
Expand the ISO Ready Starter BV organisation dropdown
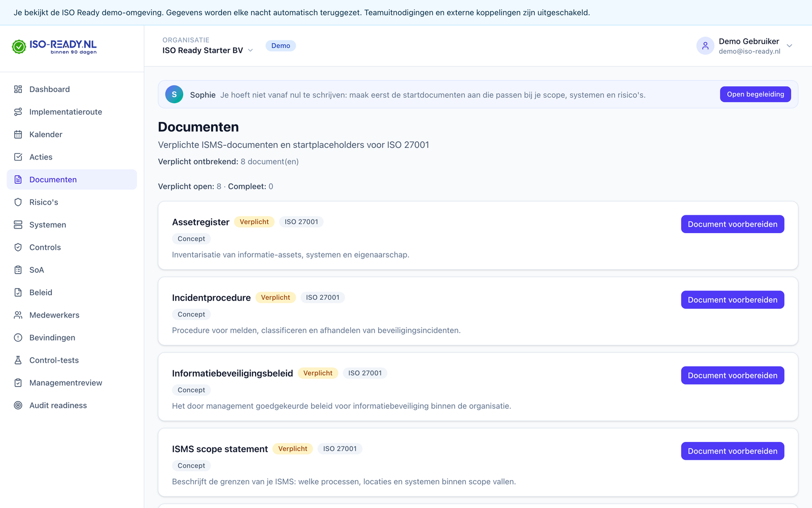(x=208, y=50)
